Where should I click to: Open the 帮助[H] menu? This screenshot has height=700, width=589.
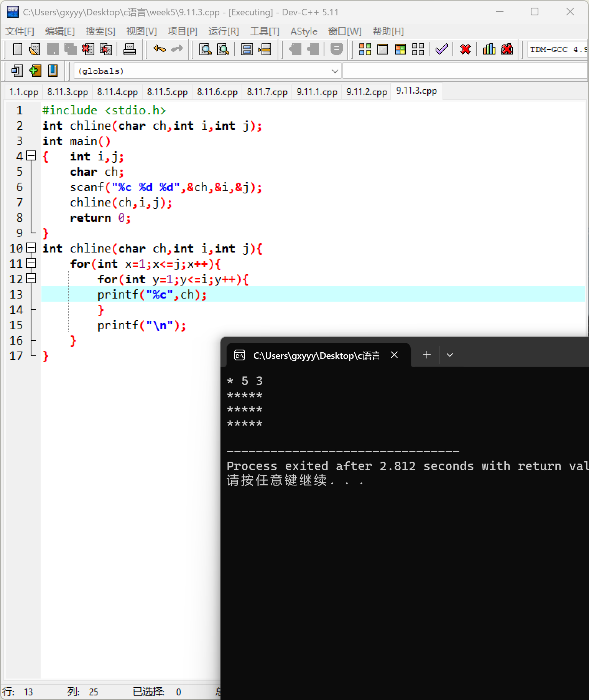click(388, 31)
